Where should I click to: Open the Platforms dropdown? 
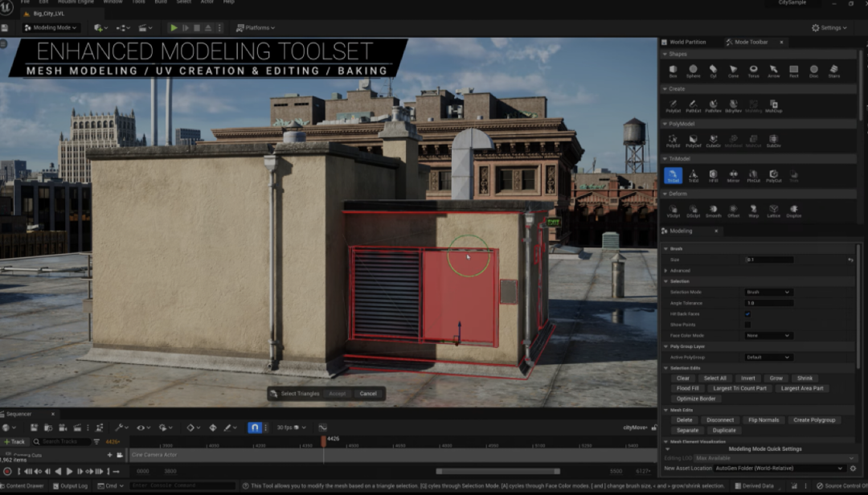pos(256,27)
